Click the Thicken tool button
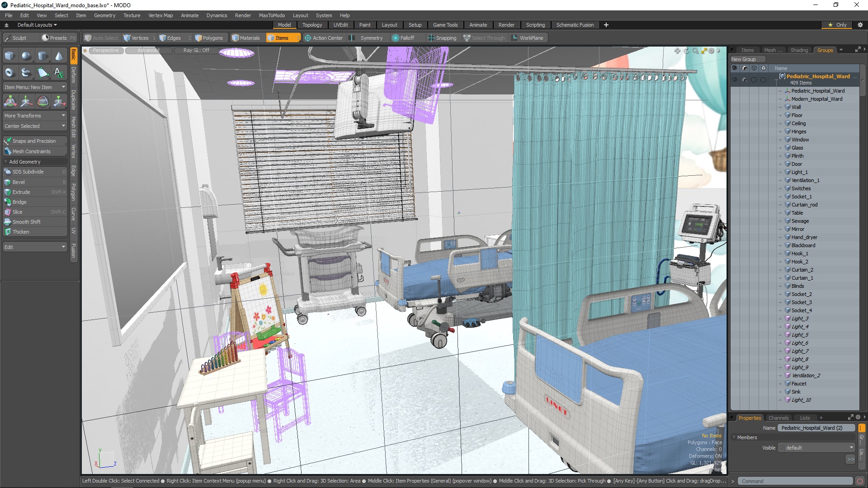The height and width of the screenshot is (488, 868). [x=35, y=232]
